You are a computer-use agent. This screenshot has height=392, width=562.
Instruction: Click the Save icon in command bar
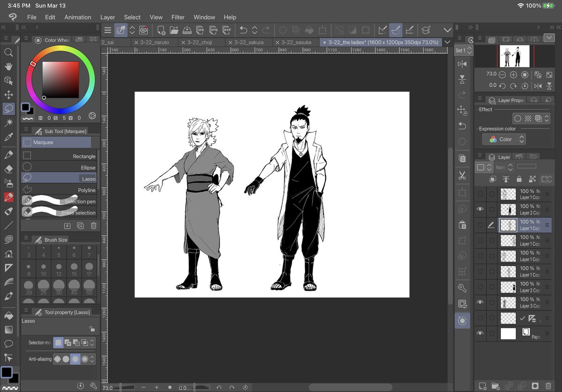pyautogui.click(x=187, y=30)
